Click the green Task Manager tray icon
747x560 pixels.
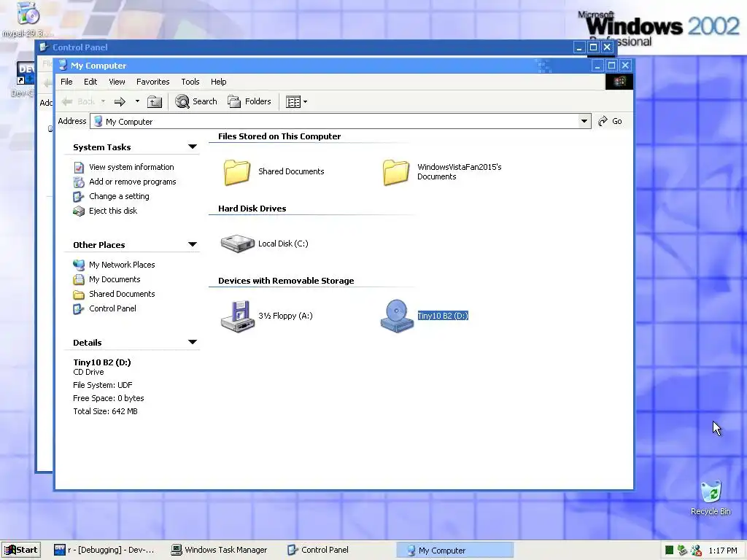[x=670, y=551]
